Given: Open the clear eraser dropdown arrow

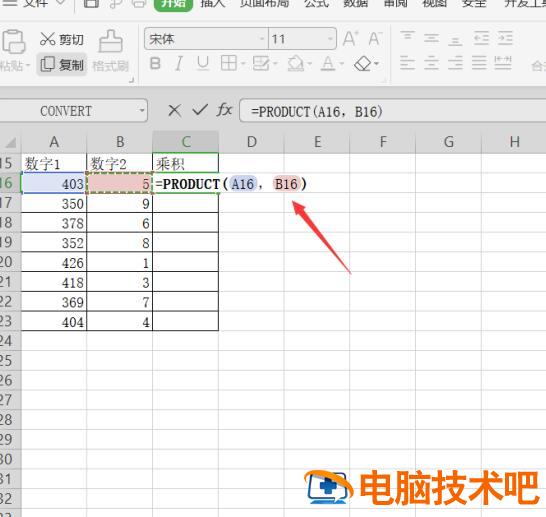Looking at the screenshot, I should 376,64.
